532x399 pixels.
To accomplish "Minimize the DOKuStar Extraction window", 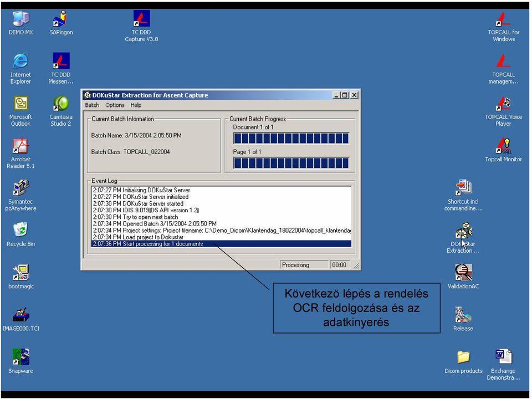I will 336,95.
